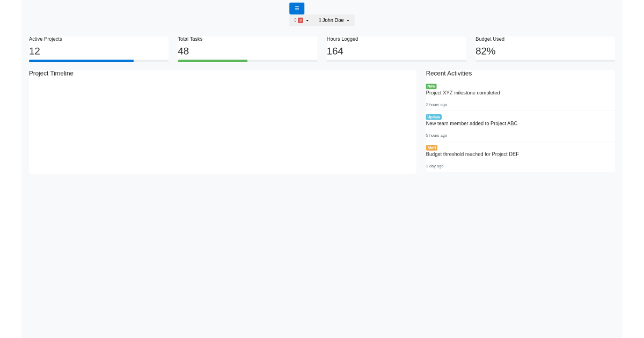Expand the user menu chevron
This screenshot has height=338, width=644.
348,20
